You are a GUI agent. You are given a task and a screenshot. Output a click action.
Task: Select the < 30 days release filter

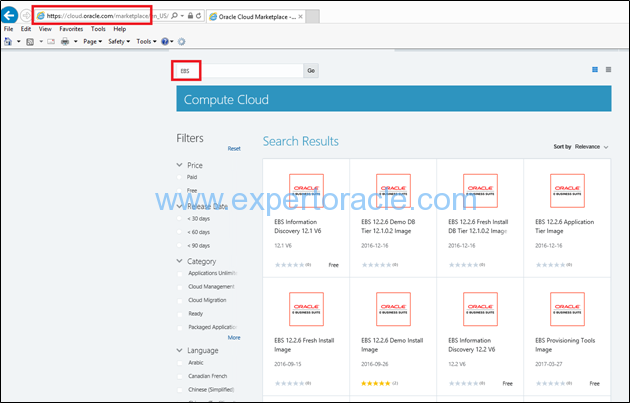tap(179, 219)
